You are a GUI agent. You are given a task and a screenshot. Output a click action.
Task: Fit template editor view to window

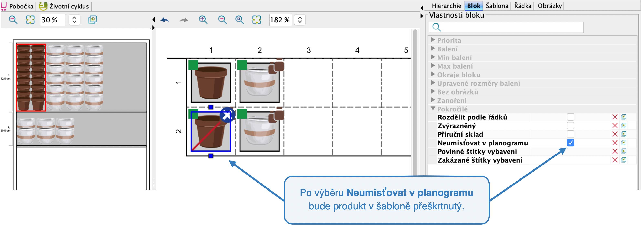click(x=257, y=20)
